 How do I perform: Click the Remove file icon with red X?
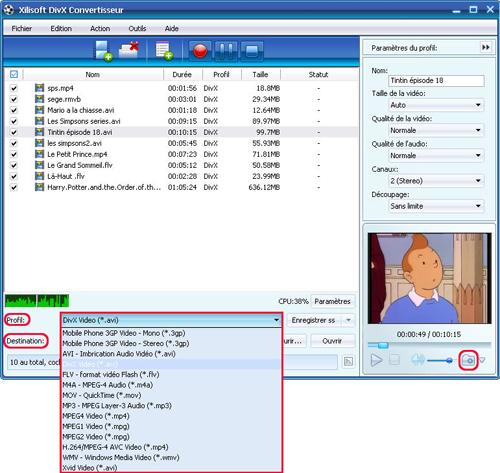pyautogui.click(x=129, y=51)
